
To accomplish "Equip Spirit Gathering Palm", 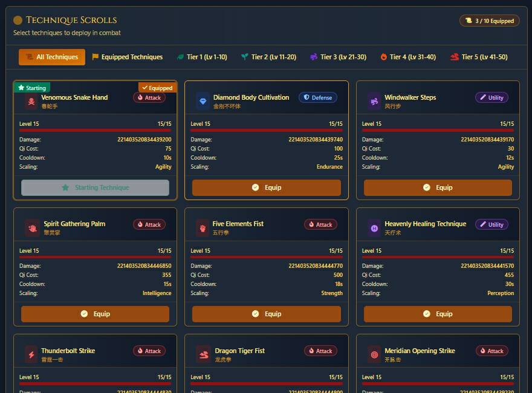I will pos(95,314).
